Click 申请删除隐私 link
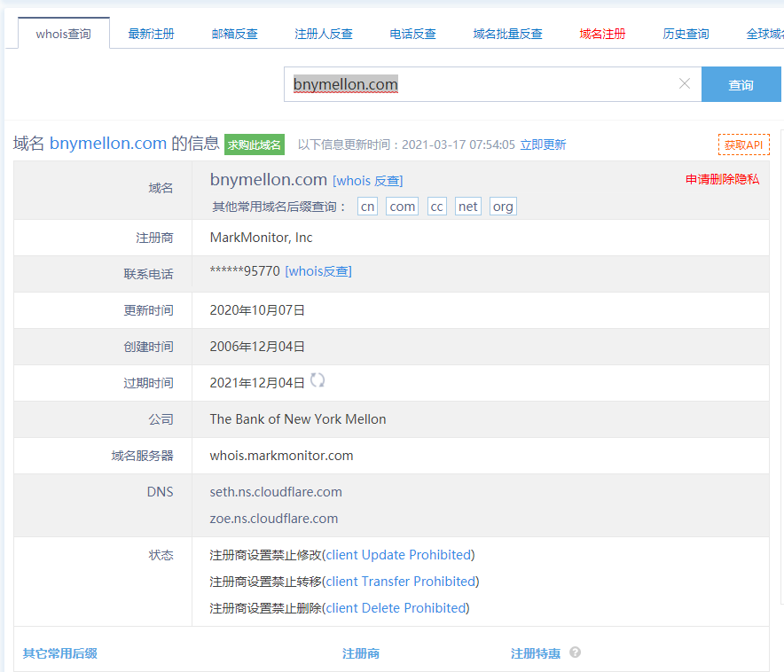This screenshot has width=784, height=672. [722, 179]
